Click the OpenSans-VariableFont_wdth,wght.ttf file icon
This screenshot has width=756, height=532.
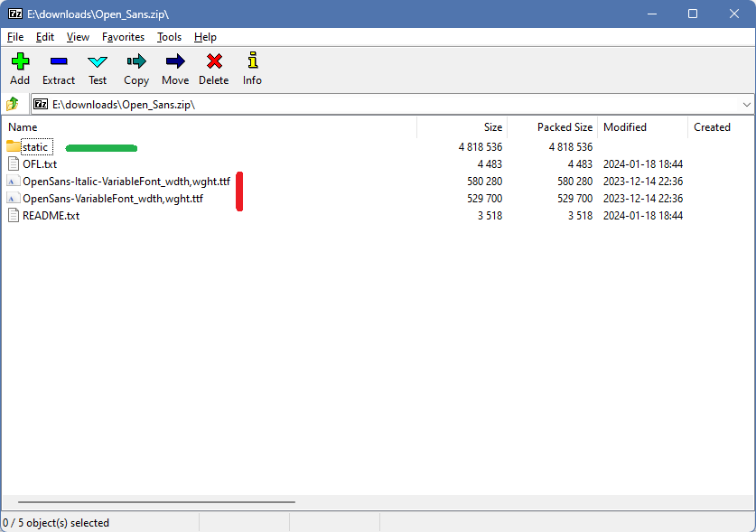point(14,198)
